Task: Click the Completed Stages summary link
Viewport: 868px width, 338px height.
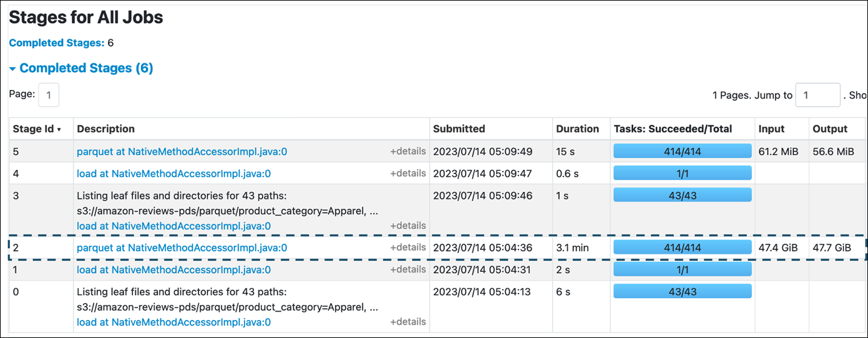Action: (56, 43)
